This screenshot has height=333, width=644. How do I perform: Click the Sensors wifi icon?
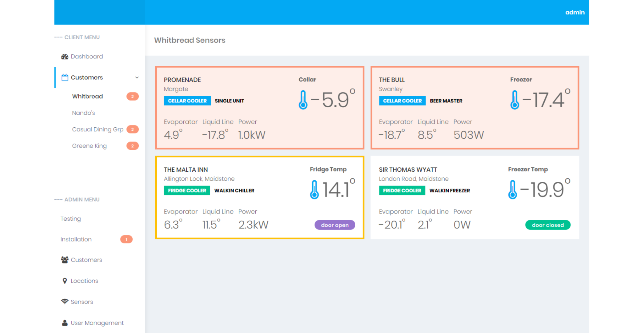65,301
